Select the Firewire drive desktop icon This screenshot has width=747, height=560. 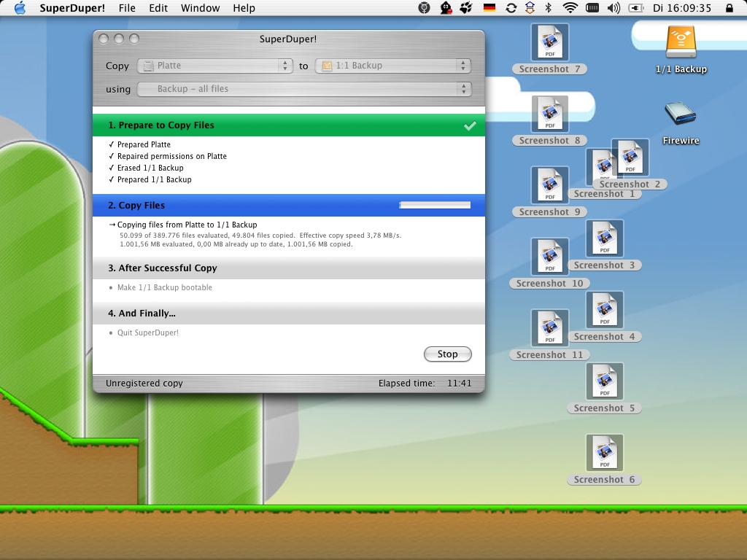[x=681, y=113]
